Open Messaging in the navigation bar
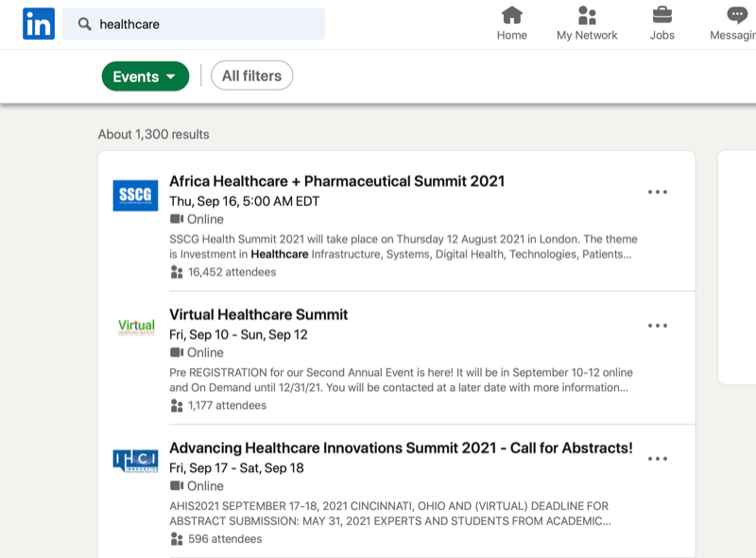756x558 pixels. (x=733, y=23)
